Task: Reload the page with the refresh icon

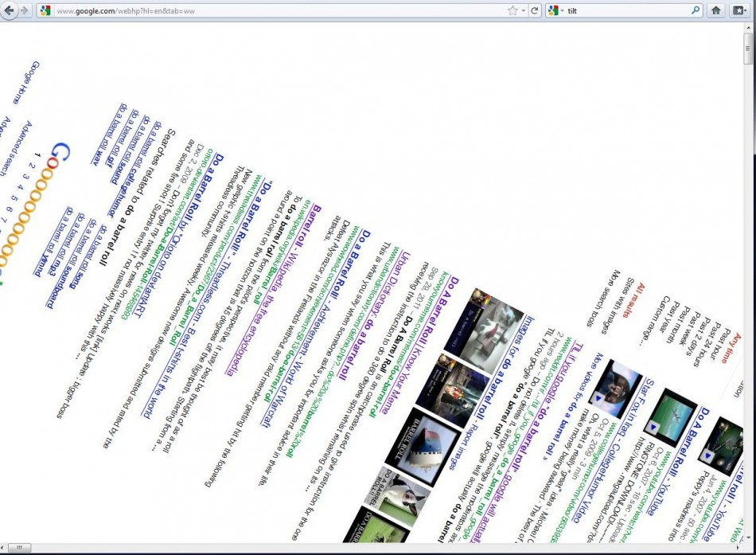Action: click(x=534, y=10)
